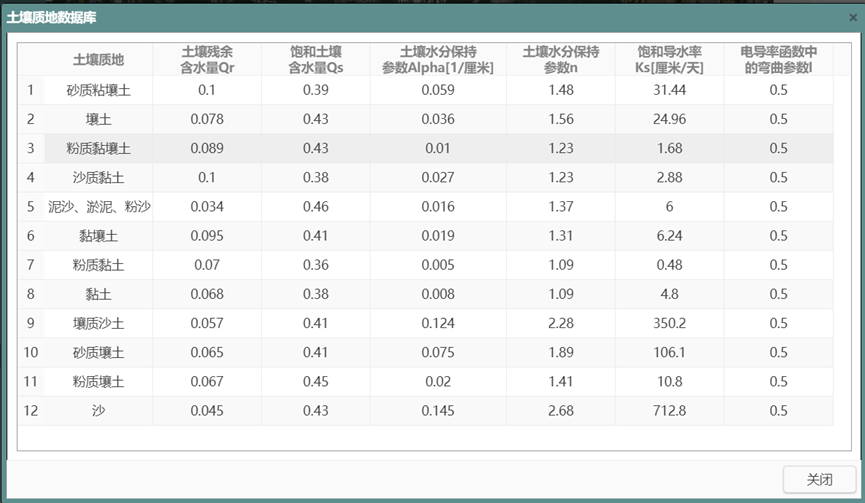
Task: Click row number 12 in the table
Action: click(x=30, y=411)
